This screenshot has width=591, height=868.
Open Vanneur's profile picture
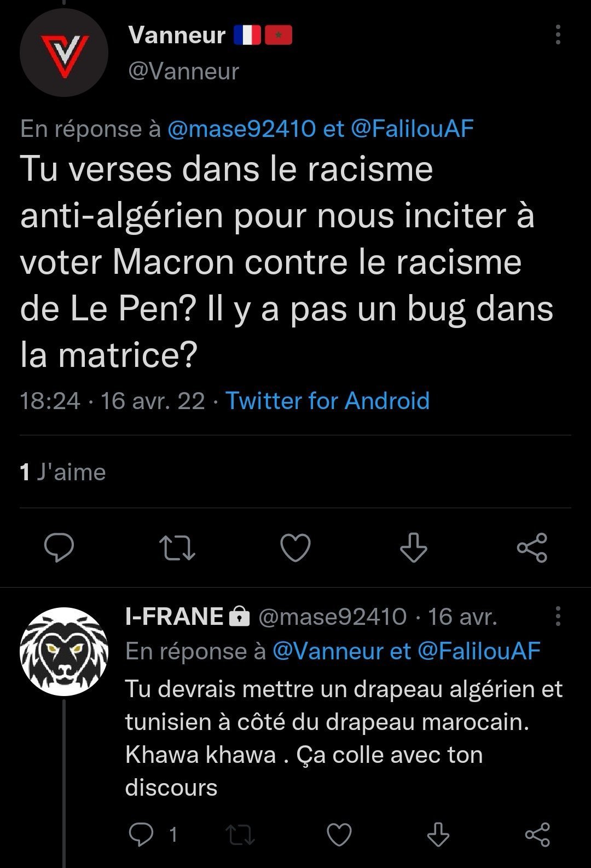(63, 53)
